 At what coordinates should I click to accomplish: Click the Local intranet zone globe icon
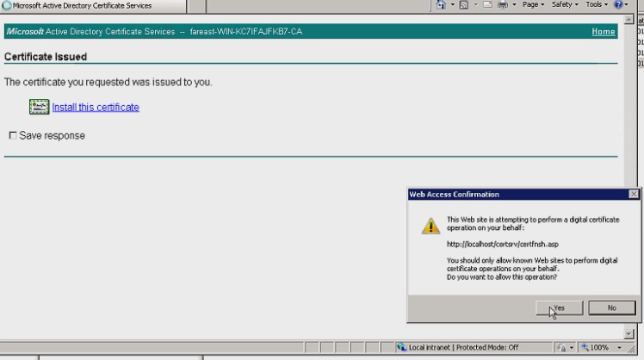coord(401,347)
